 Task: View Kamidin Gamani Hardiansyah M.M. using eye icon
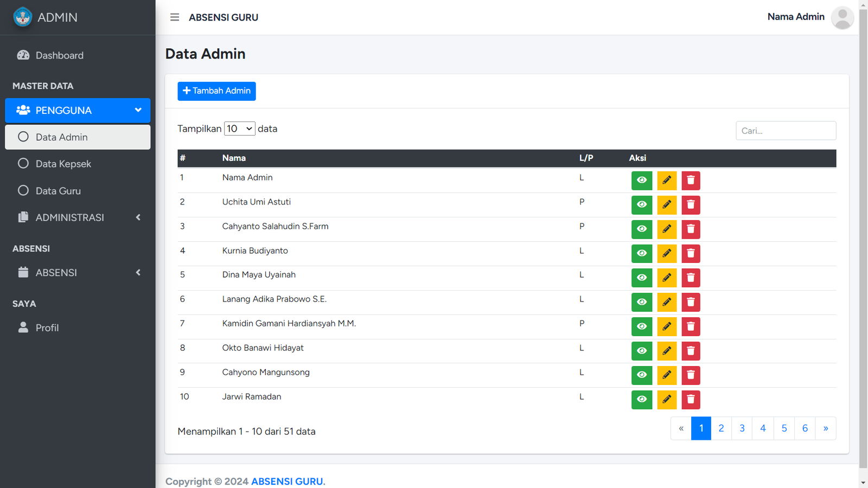pos(641,326)
